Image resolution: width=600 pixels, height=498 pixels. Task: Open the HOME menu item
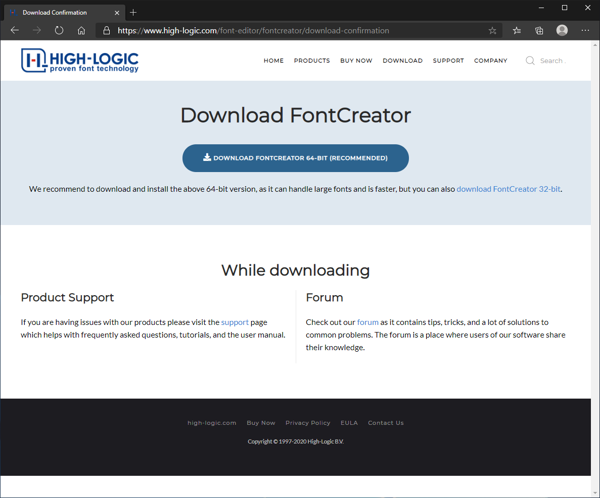coord(274,60)
